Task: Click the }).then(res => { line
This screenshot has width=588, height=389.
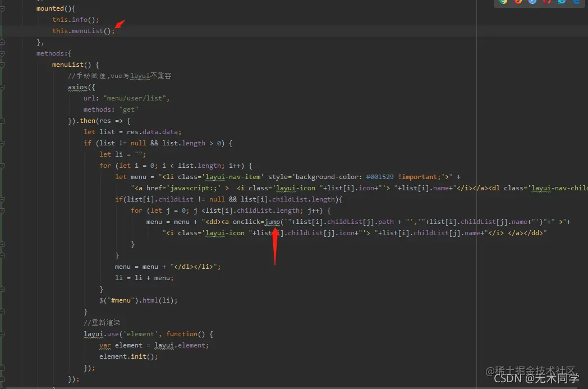Action: pos(99,121)
